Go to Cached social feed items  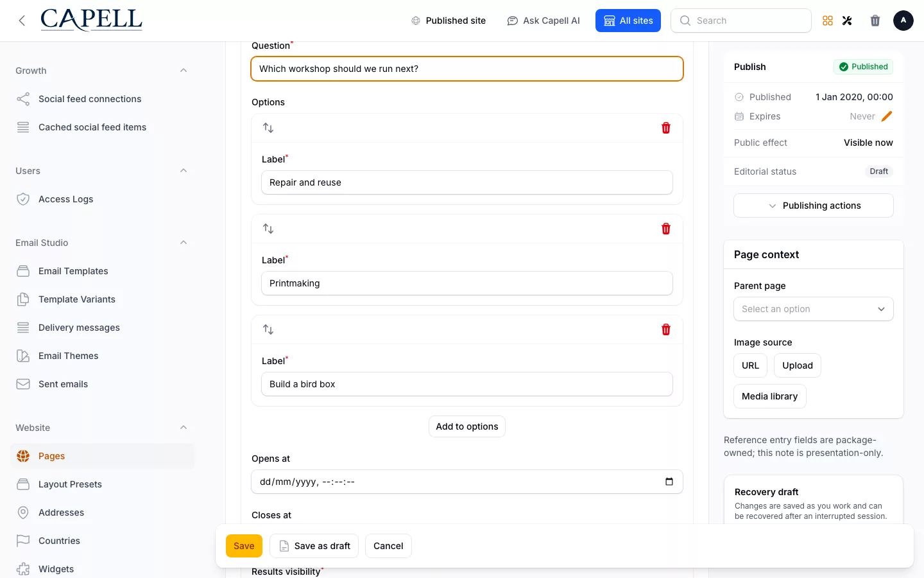coord(103,127)
